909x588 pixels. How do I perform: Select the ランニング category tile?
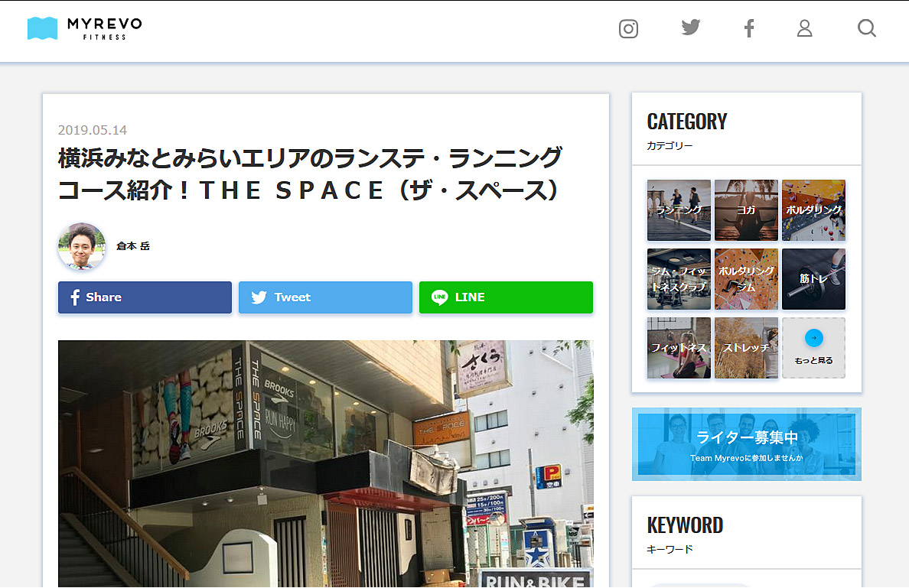[679, 210]
